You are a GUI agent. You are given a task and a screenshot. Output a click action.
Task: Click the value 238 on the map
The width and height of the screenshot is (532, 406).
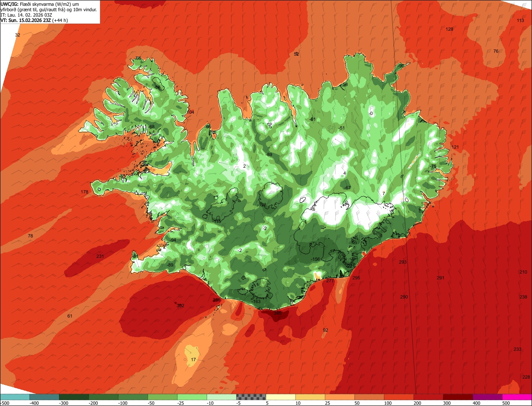[523, 297]
